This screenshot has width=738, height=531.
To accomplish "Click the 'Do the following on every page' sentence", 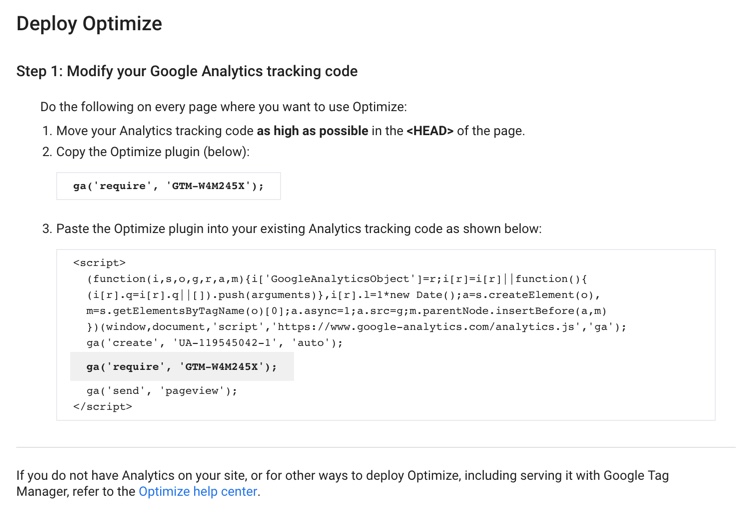I will (x=223, y=107).
